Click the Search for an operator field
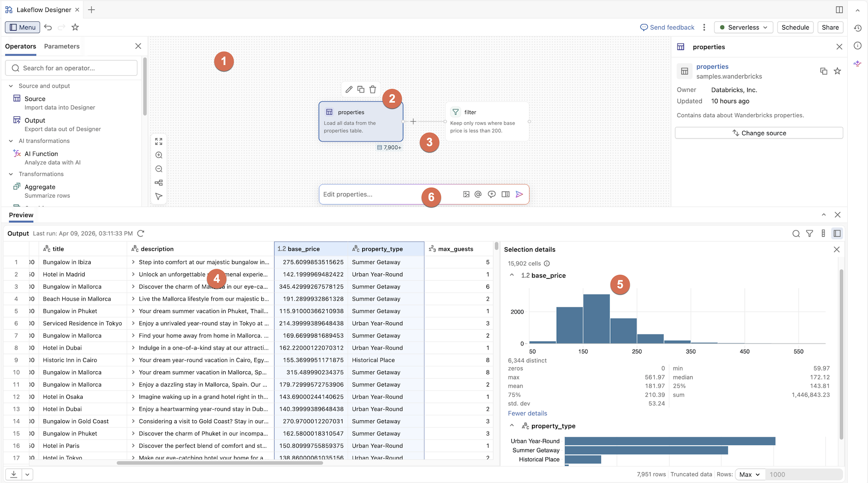This screenshot has width=868, height=483. [x=71, y=68]
